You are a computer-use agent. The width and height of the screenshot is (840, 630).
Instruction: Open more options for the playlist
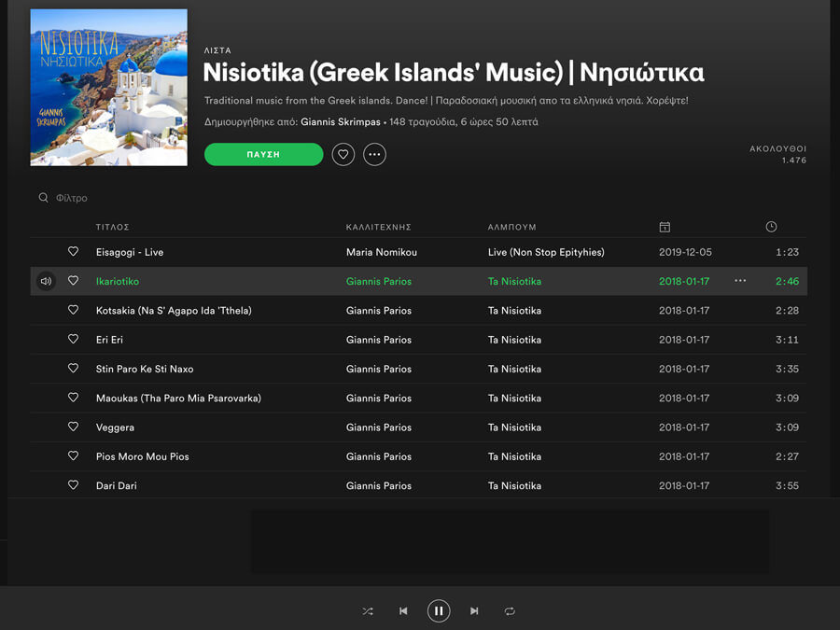coord(374,154)
